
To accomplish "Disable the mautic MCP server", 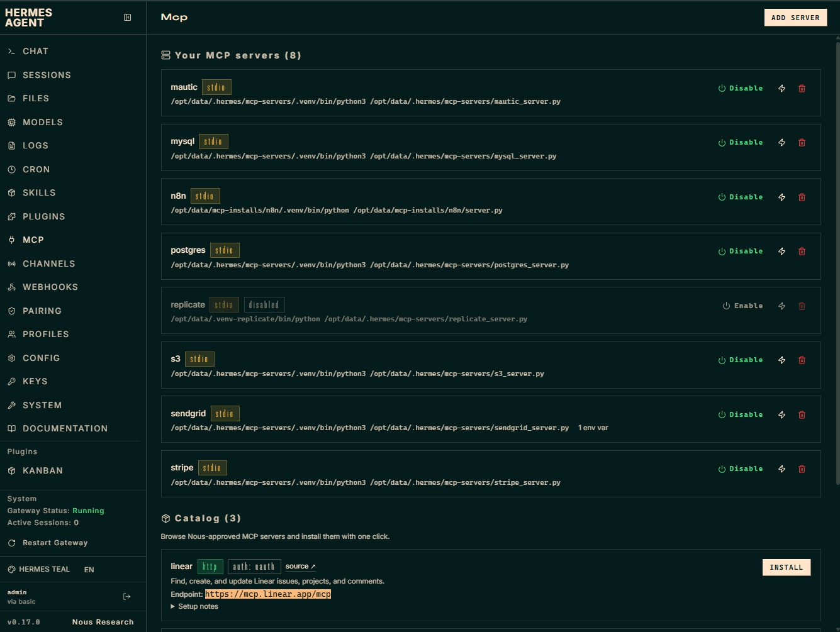I will 741,89.
